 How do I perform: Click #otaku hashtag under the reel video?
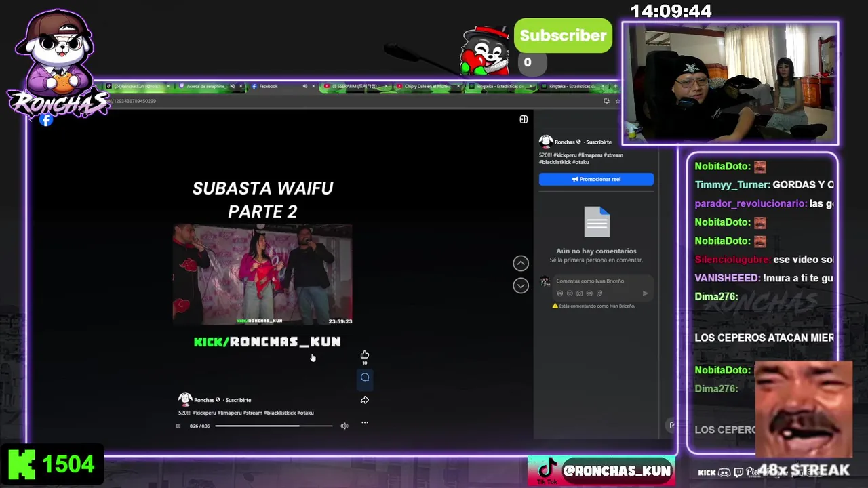click(305, 413)
